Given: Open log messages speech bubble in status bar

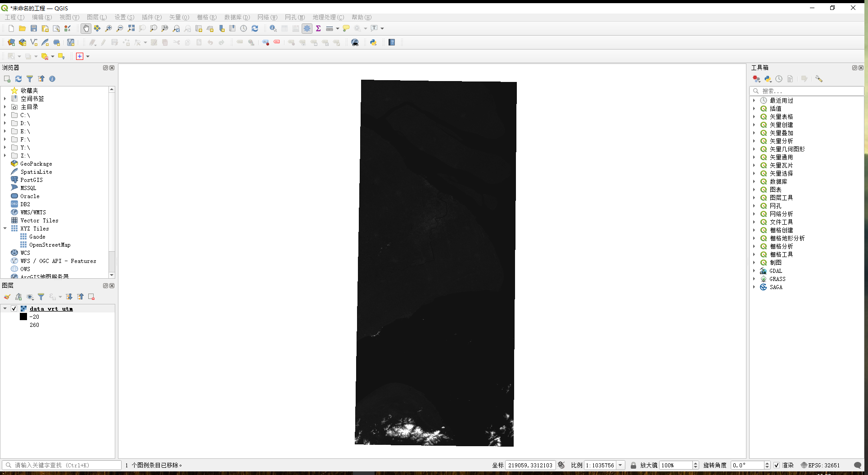Looking at the screenshot, I should pyautogui.click(x=858, y=465).
